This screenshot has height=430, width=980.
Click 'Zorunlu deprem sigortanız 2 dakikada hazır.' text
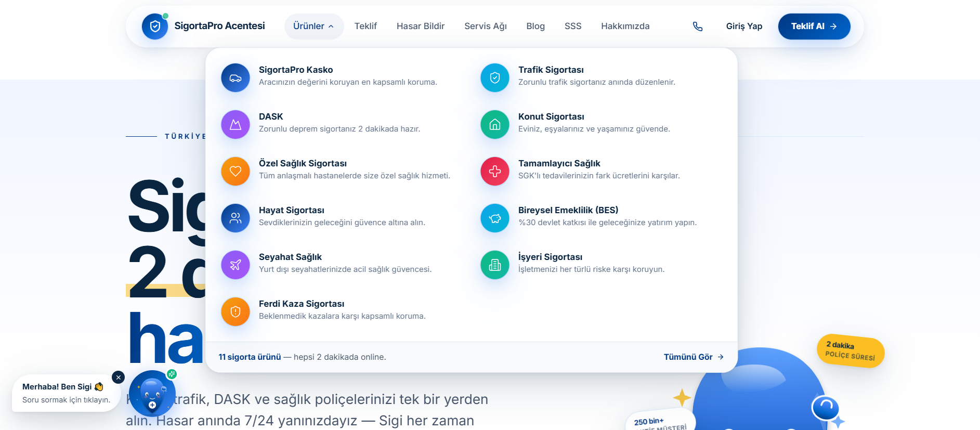[x=339, y=129]
